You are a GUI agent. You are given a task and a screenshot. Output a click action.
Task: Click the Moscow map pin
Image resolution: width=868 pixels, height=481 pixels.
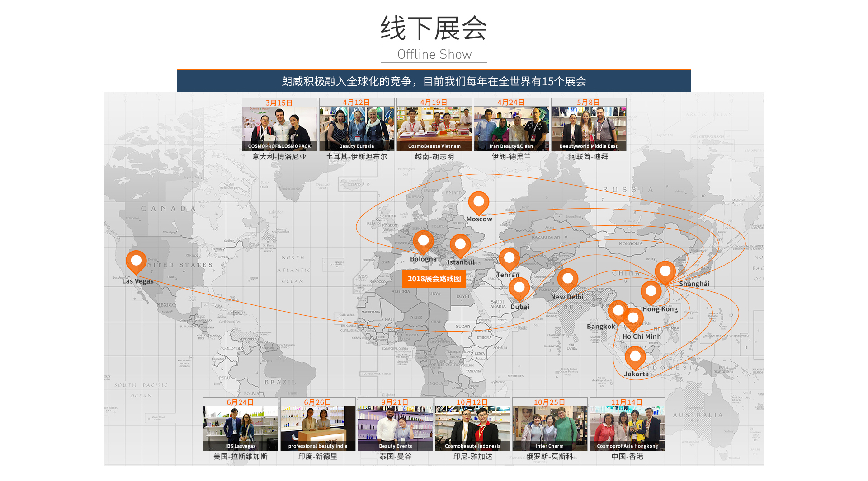click(x=478, y=202)
